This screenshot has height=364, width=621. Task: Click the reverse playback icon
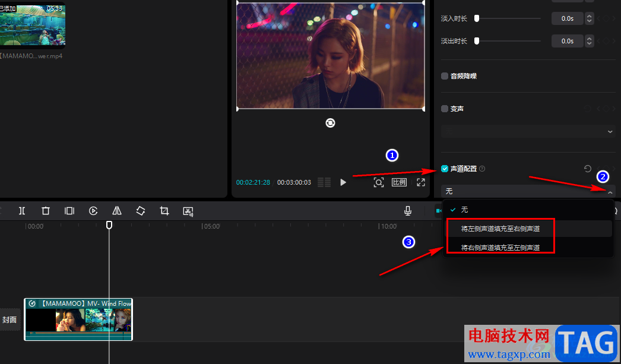[93, 211]
